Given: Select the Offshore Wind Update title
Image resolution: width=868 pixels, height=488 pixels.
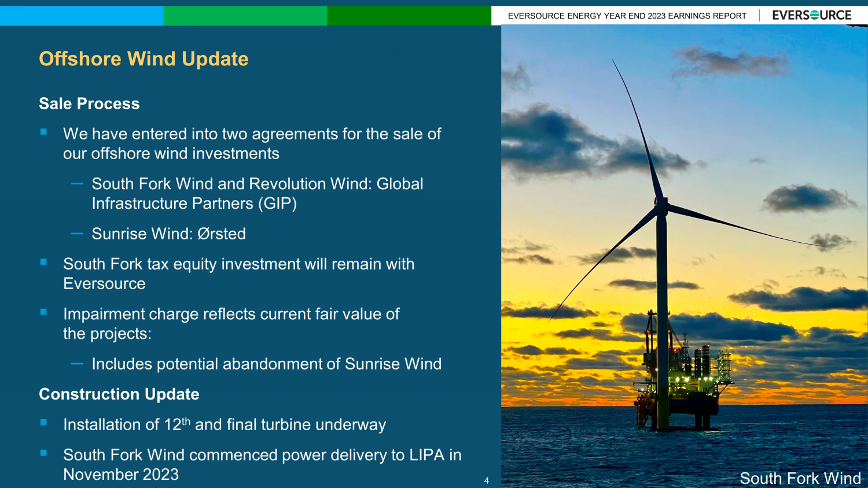Looking at the screenshot, I should [144, 59].
